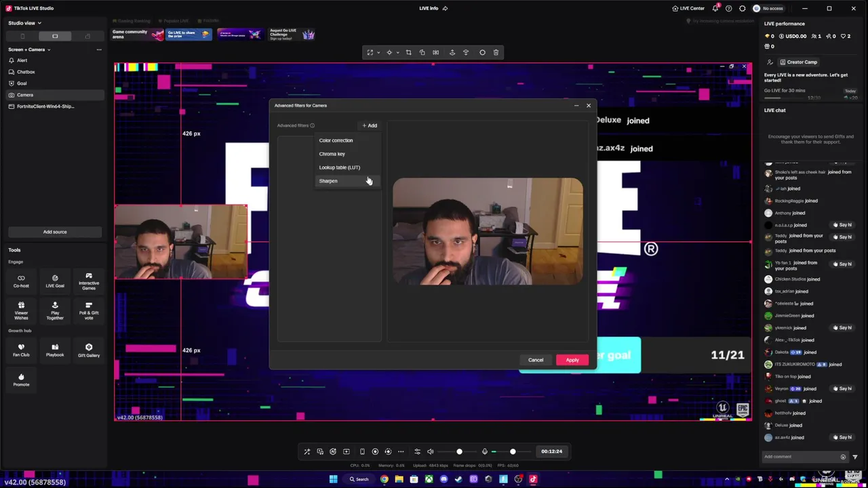Viewport: 868px width, 488px height.
Task: Click the Add filter button
Action: point(370,125)
